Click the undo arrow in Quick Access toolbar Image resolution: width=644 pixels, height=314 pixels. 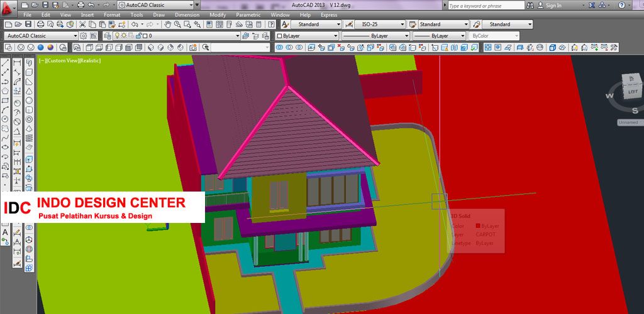pos(91,5)
